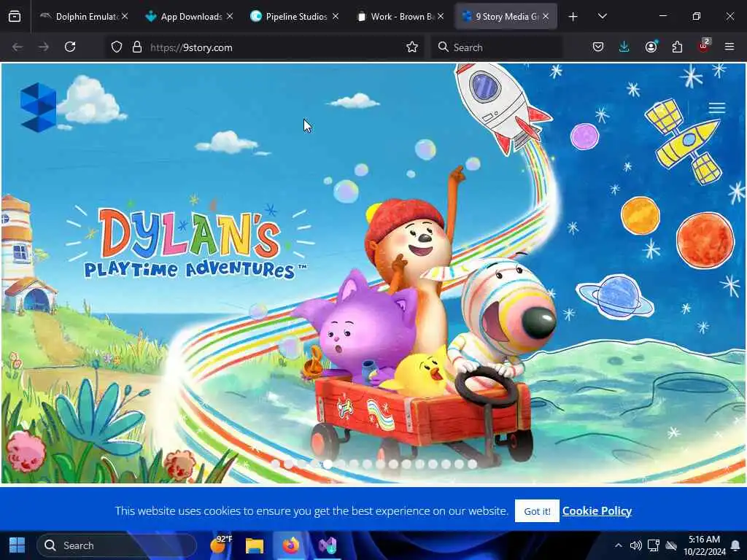Image resolution: width=747 pixels, height=560 pixels.
Task: Click the Windows taskbar Search box
Action: [x=117, y=545]
